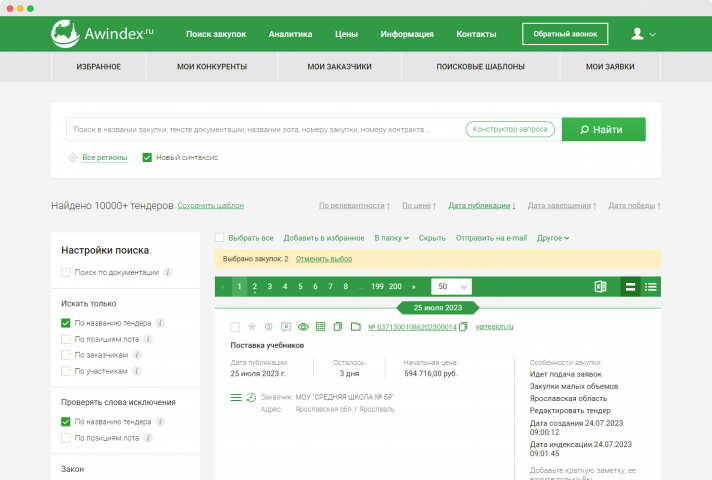Click the email @ icon on tender
The height and width of the screenshot is (480, 712).
pyautogui.click(x=268, y=327)
